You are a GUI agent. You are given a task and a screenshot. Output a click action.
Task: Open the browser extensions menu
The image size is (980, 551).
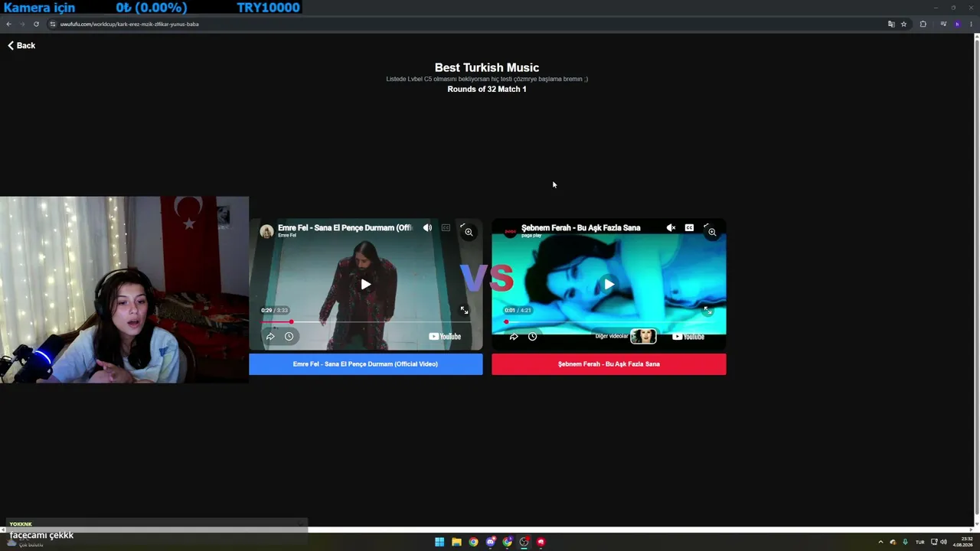pos(923,24)
